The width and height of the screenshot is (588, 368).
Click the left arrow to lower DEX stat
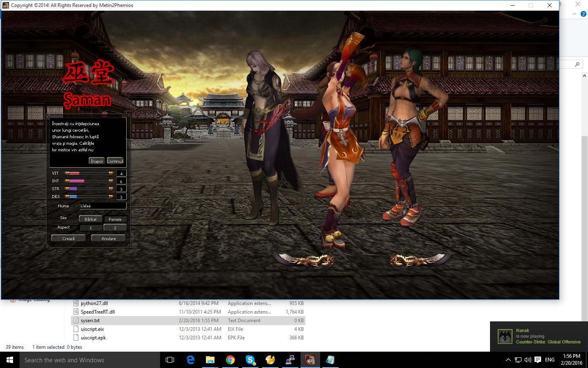(67, 196)
